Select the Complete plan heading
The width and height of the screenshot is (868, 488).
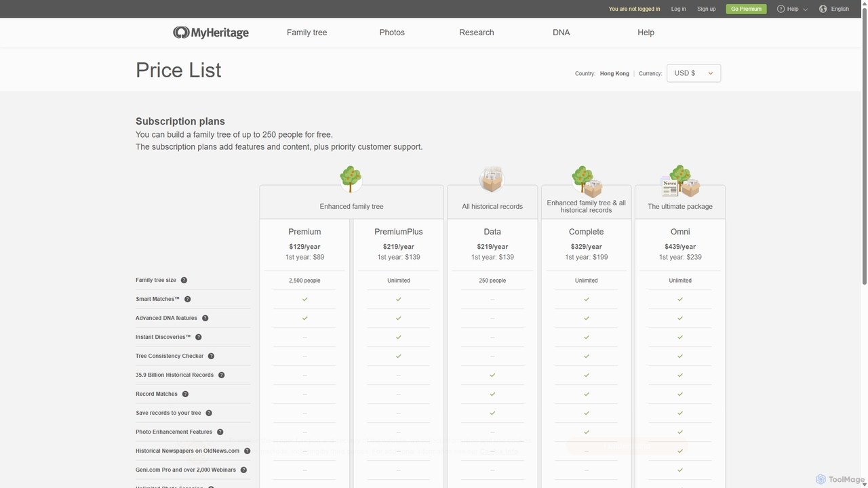586,232
